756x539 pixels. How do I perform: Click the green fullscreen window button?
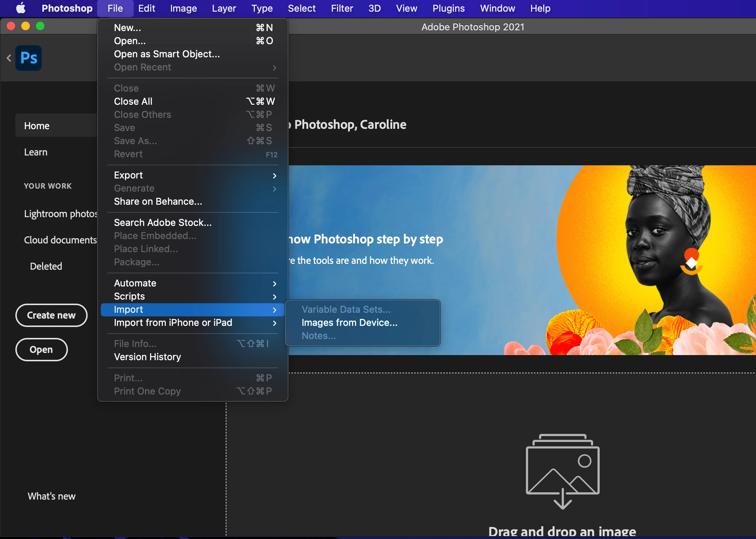[x=40, y=26]
